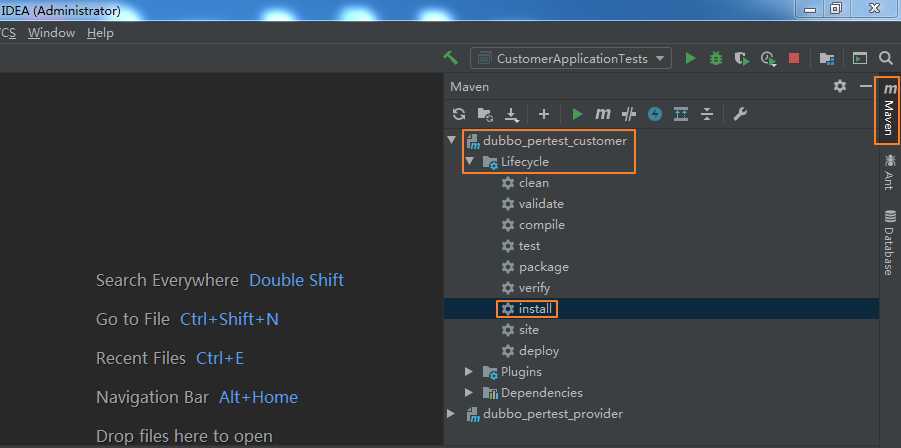
Task: Click the gear icon beside compile
Action: (x=507, y=225)
